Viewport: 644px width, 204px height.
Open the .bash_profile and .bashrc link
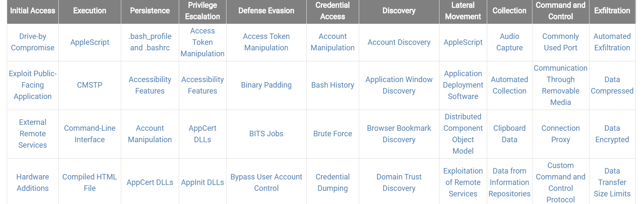click(150, 42)
